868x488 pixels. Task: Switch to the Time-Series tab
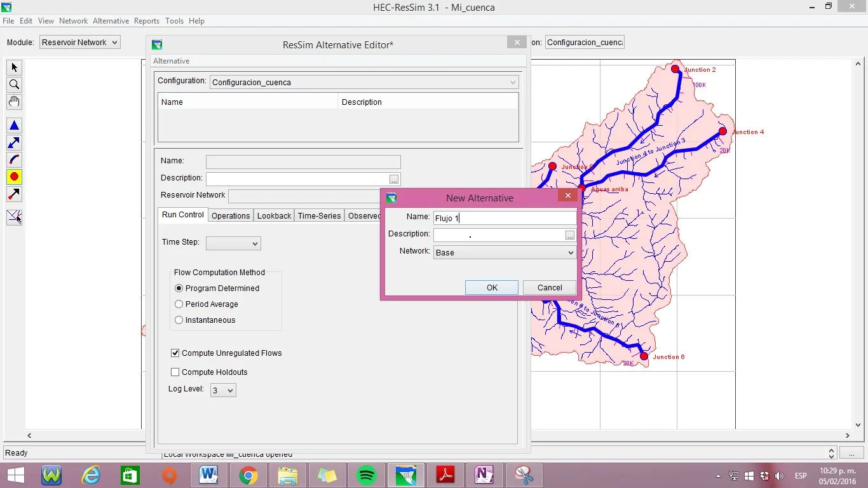coord(319,215)
